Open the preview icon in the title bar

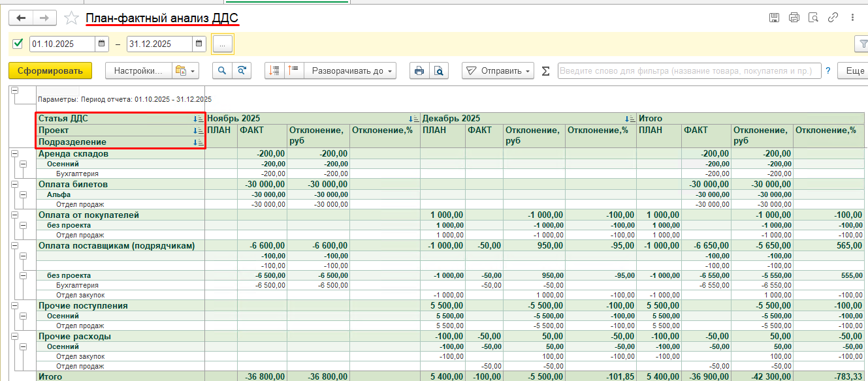[813, 18]
